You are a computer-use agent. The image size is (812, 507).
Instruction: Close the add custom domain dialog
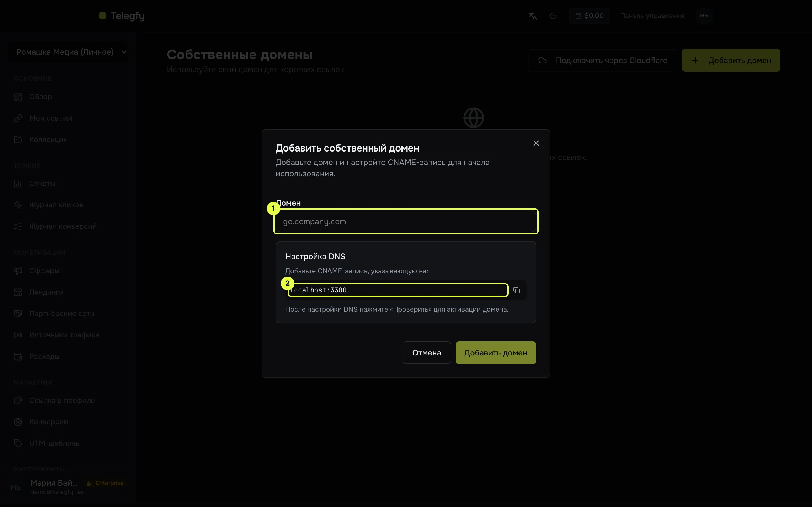(x=536, y=143)
